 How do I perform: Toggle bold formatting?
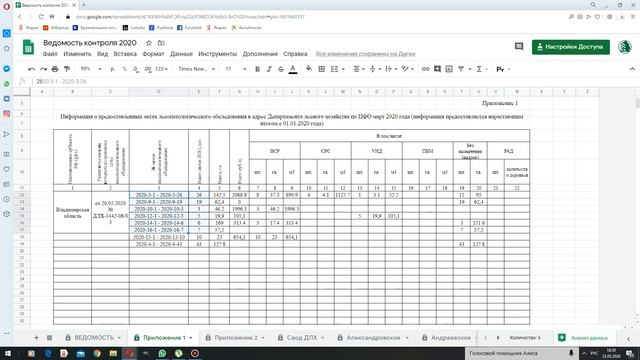point(257,69)
